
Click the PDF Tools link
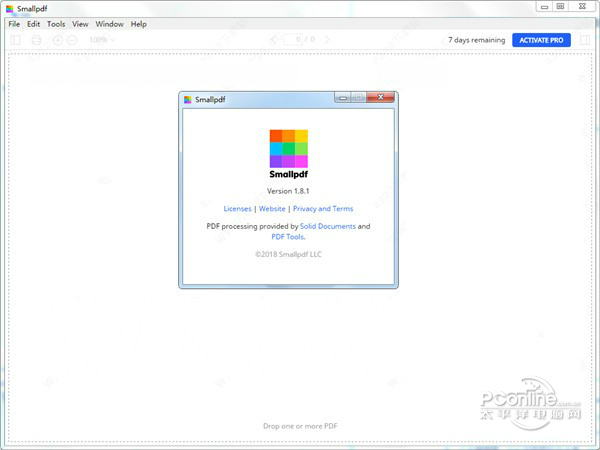coord(288,237)
